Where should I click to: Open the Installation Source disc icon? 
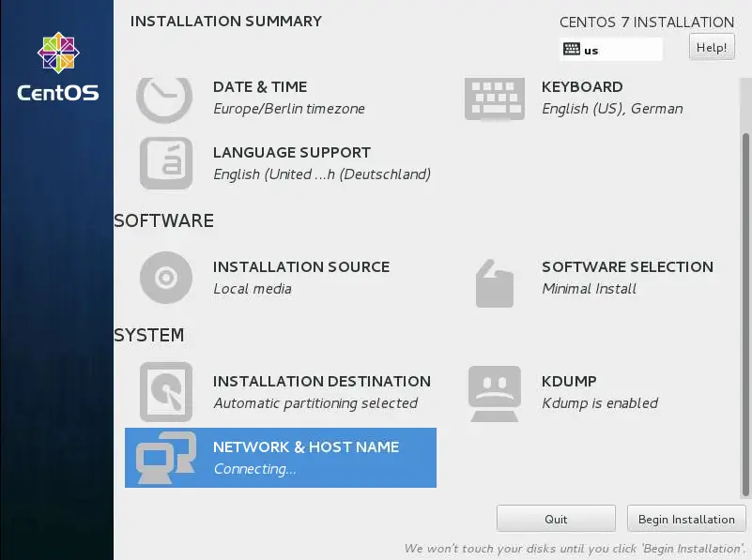(x=166, y=278)
